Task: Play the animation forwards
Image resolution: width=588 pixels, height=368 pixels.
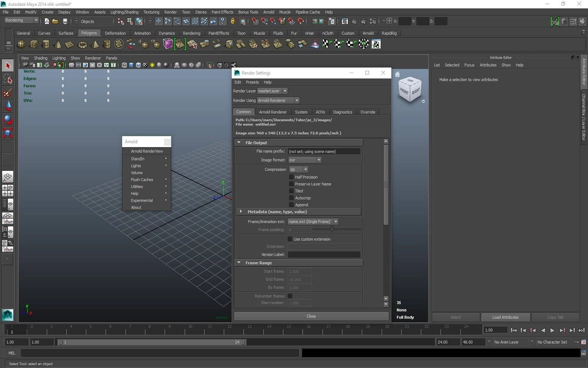Action: (x=552, y=330)
